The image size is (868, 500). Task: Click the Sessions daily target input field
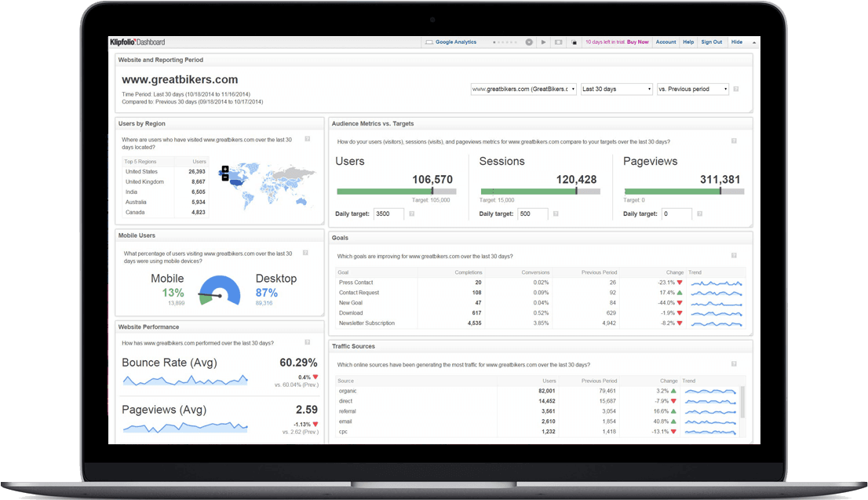pos(533,214)
